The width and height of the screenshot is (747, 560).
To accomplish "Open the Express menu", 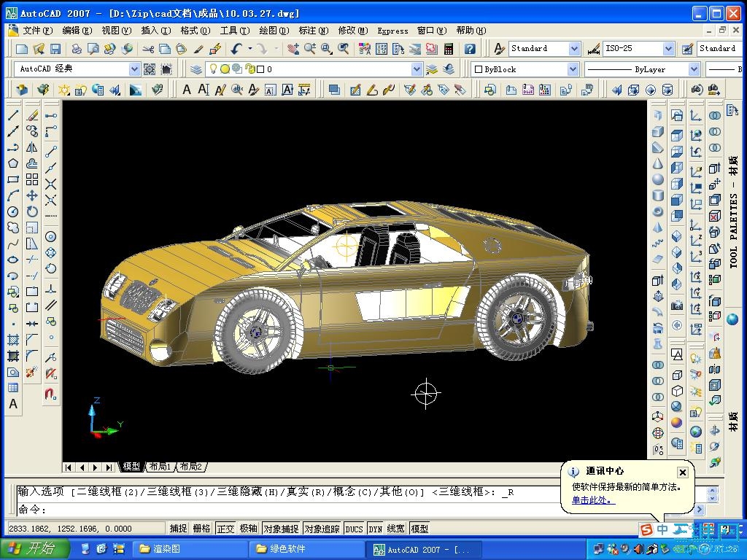I will point(392,31).
